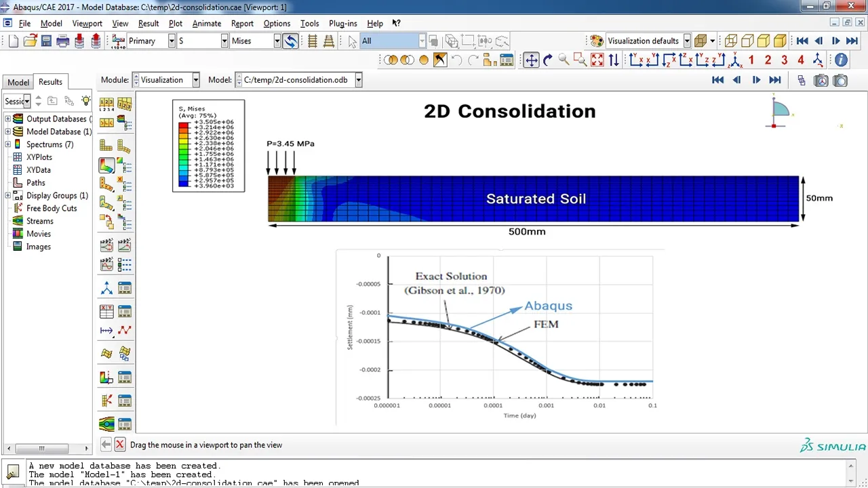This screenshot has width=868, height=488.
Task: Click previous step back arrow in prompt
Action: 106,445
